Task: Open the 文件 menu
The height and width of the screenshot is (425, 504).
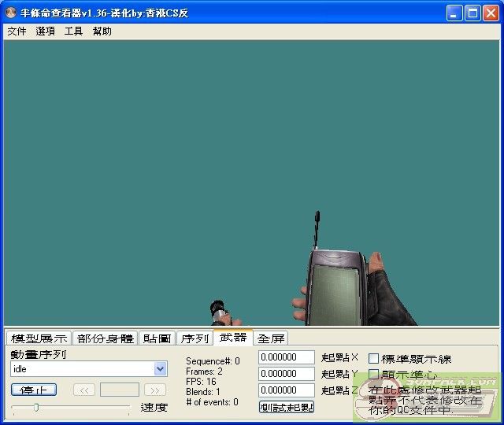Action: [17, 31]
